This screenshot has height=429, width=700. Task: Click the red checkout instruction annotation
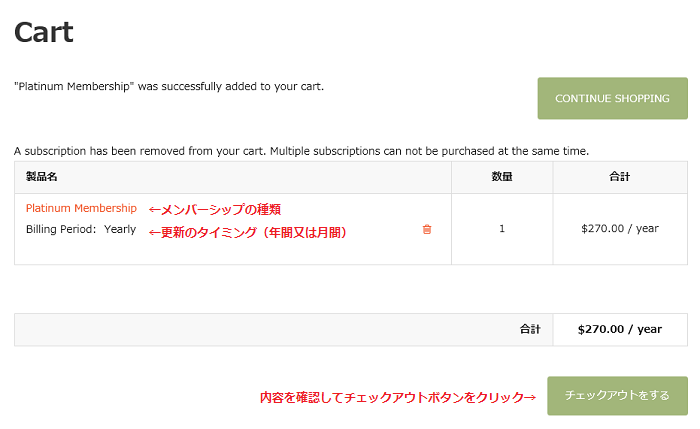coord(398,397)
